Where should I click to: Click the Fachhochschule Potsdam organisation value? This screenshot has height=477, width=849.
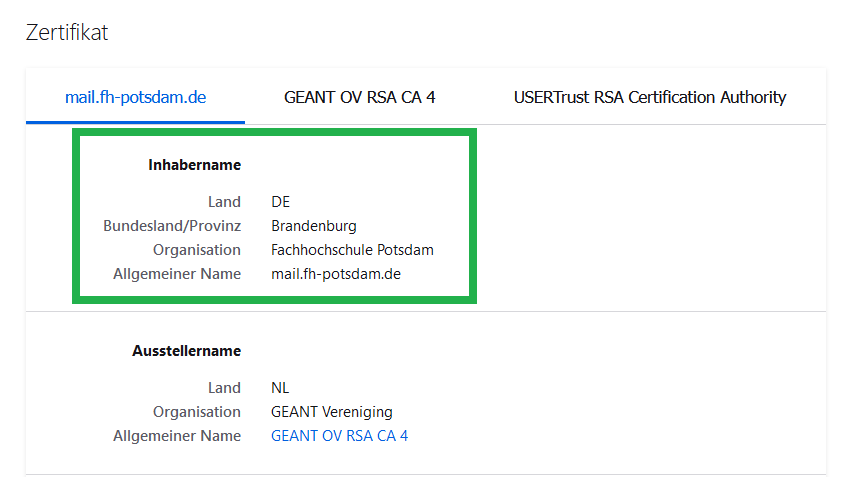pyautogui.click(x=352, y=250)
